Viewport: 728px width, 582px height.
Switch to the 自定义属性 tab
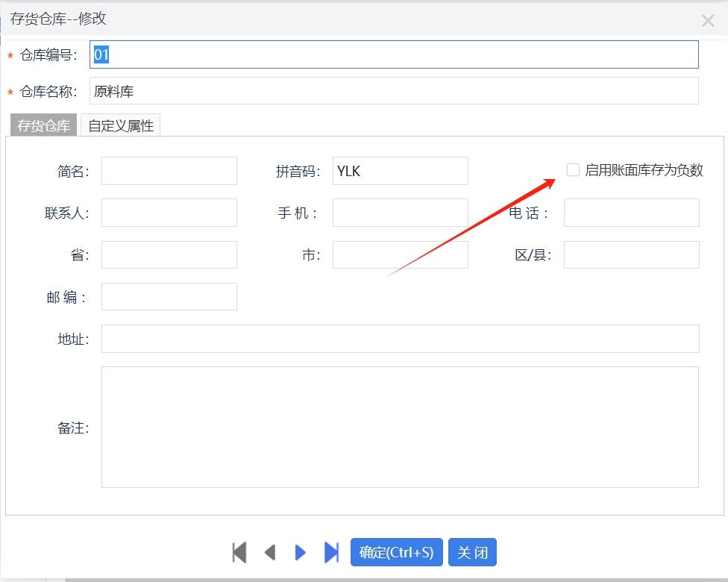(121, 125)
